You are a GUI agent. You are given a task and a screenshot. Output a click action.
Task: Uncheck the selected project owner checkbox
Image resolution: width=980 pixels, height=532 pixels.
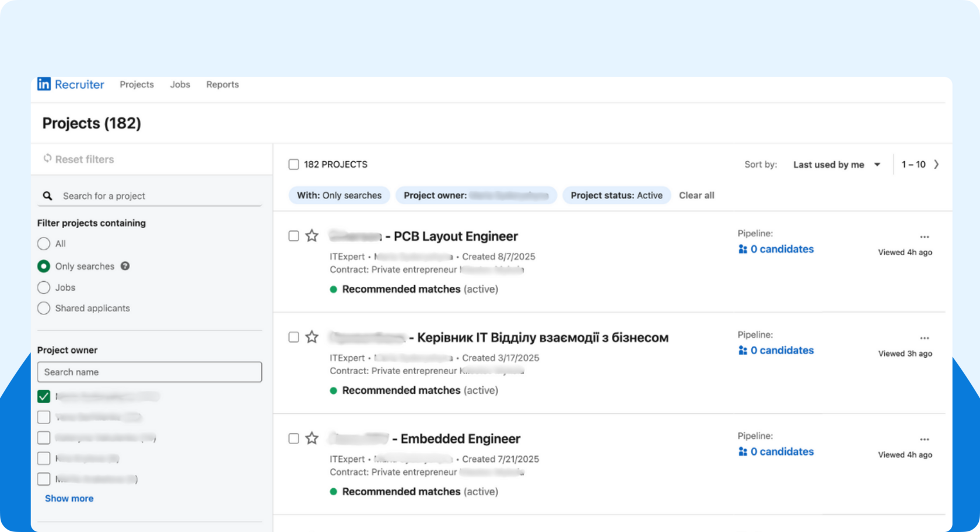point(44,397)
